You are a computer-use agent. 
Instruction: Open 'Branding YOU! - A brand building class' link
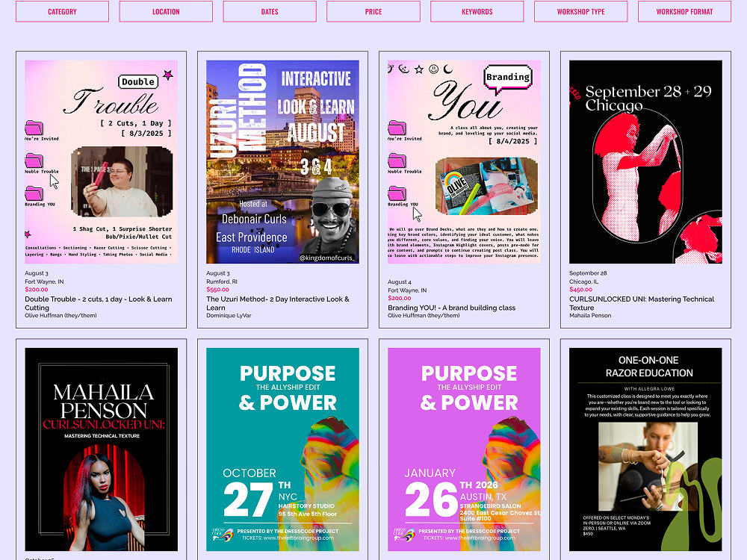[x=452, y=308]
